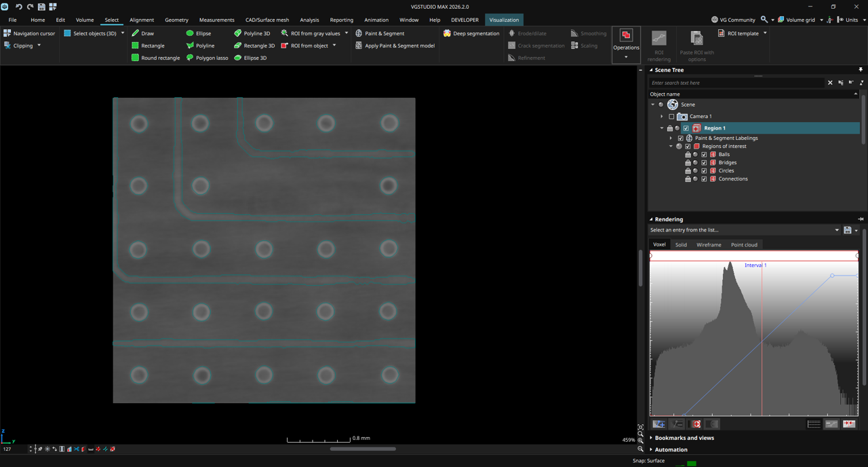
Task: Open the Measurements menu
Action: (216, 20)
